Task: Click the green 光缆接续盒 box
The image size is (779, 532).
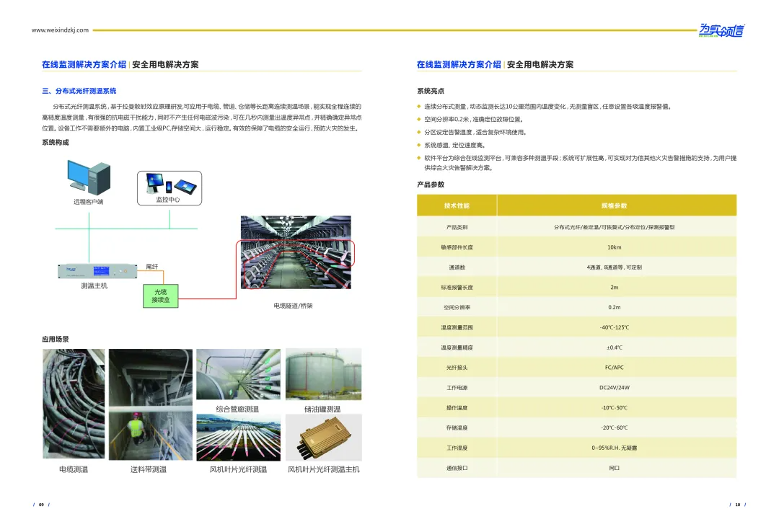Action: (160, 296)
